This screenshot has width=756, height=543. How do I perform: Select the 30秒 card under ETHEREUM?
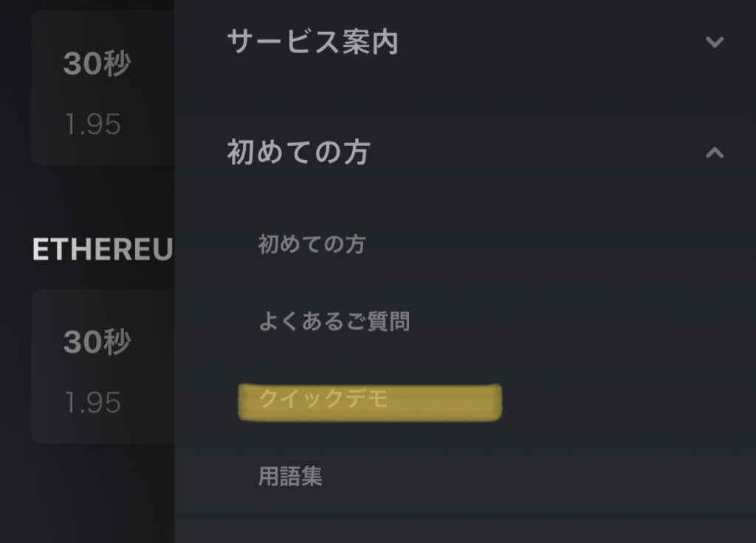[x=102, y=367]
